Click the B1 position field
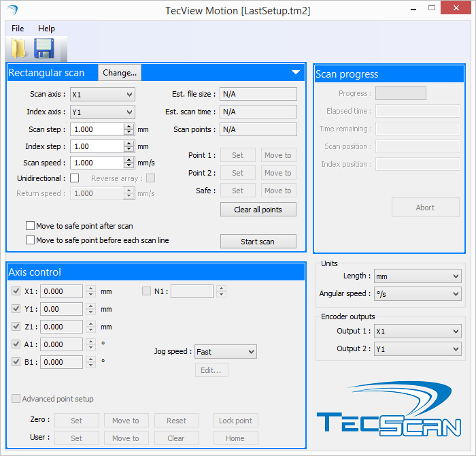The height and width of the screenshot is (456, 476). coord(61,362)
